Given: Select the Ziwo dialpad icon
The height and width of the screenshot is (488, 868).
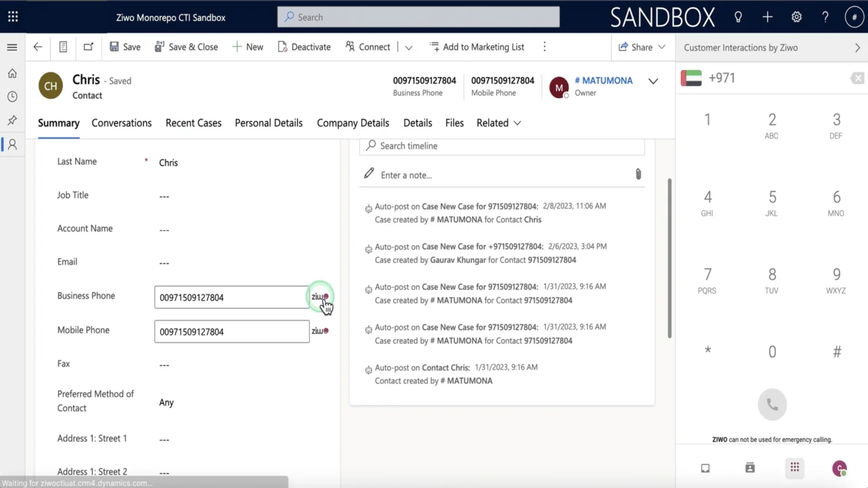Looking at the screenshot, I should (x=795, y=467).
